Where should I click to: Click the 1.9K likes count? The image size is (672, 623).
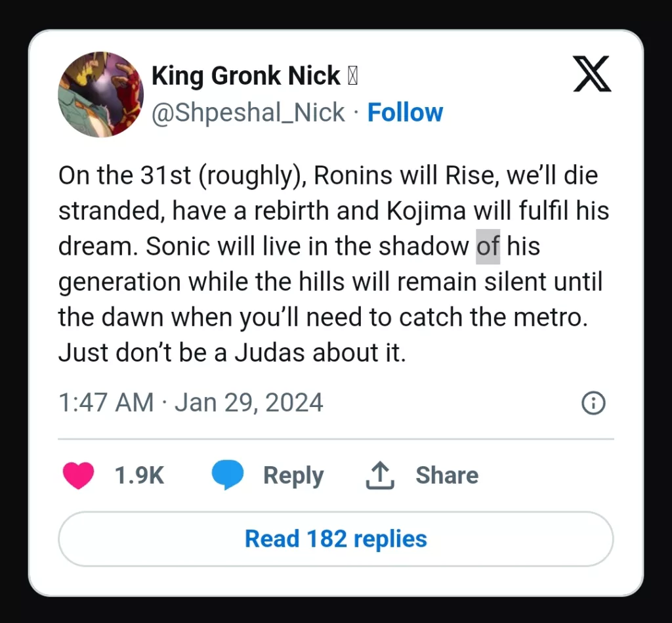pos(139,475)
